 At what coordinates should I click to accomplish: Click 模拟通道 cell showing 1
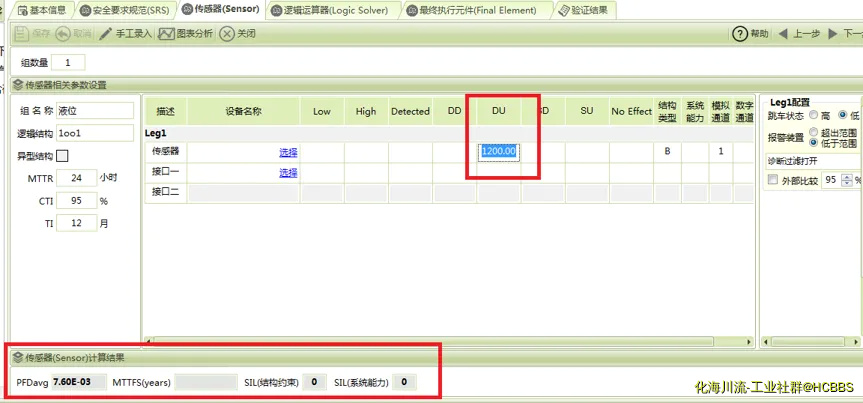720,152
